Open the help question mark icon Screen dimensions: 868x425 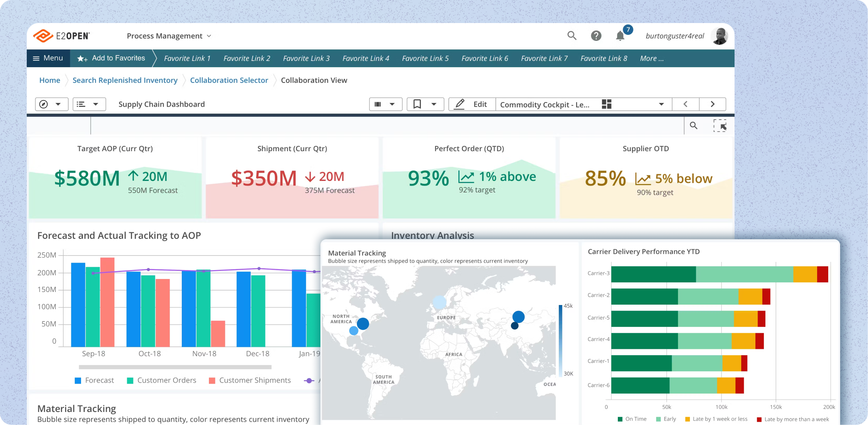(596, 36)
